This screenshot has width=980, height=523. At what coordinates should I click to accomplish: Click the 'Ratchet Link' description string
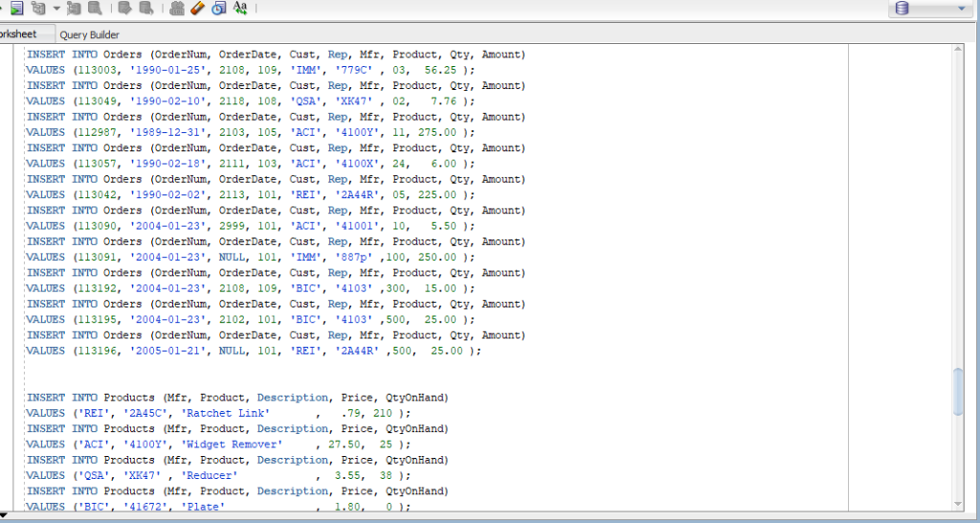point(226,414)
